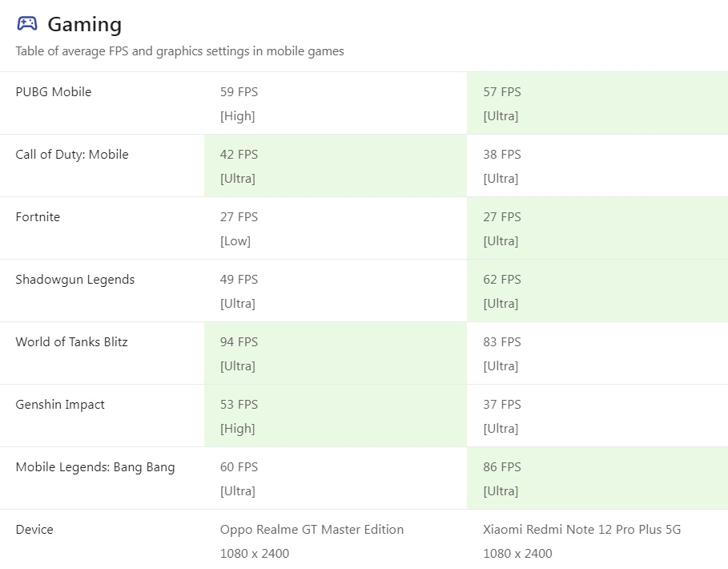Click the 62 FPS Shadowgun Legends cell
Viewport: 728px width, 569px height.
pyautogui.click(x=502, y=280)
